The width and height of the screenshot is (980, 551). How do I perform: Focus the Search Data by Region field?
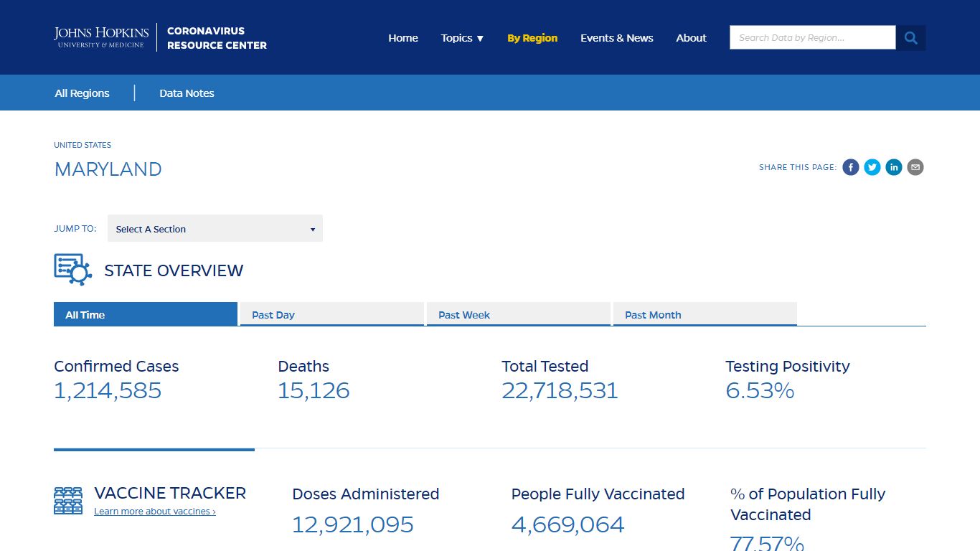813,38
